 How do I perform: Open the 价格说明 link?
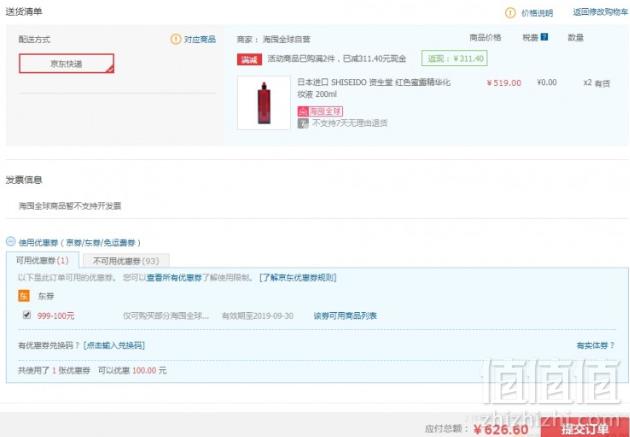click(x=537, y=13)
